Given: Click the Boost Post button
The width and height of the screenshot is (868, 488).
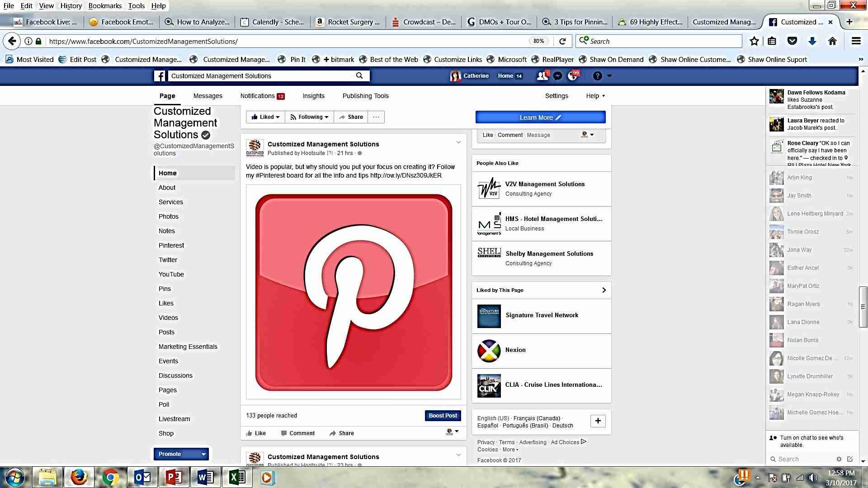Looking at the screenshot, I should (443, 416).
